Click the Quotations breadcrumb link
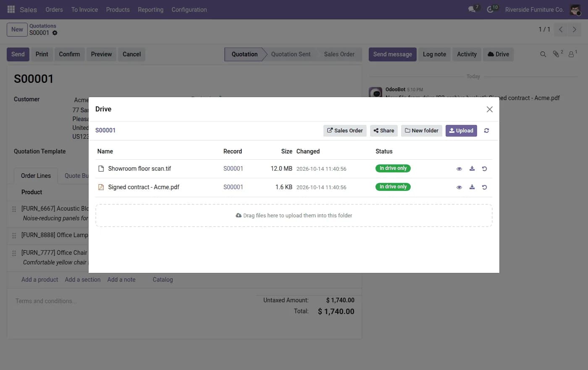This screenshot has width=588, height=370. (42, 26)
